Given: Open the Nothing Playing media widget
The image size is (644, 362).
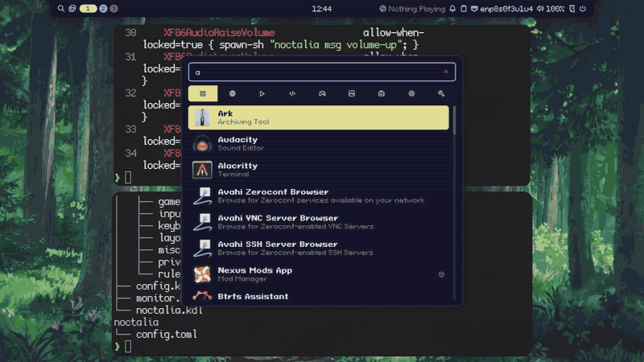Looking at the screenshot, I should pyautogui.click(x=412, y=9).
